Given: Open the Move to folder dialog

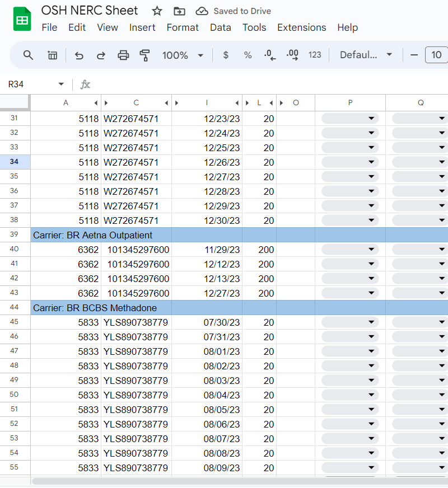Looking at the screenshot, I should 179,10.
